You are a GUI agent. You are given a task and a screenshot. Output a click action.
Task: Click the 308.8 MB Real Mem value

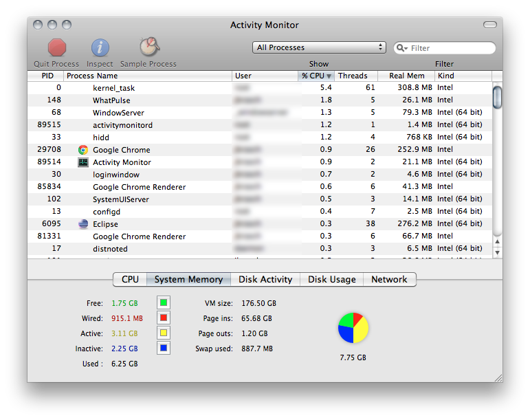(x=415, y=87)
